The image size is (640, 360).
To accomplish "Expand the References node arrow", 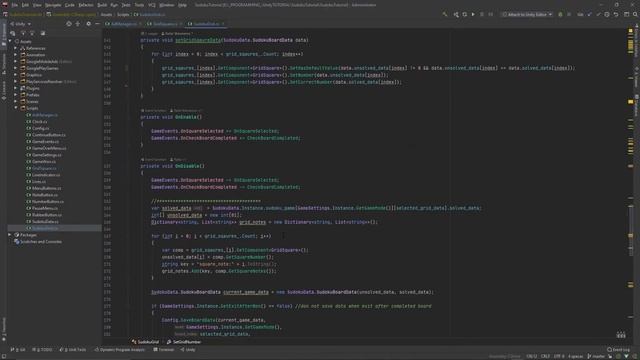I will point(16,48).
